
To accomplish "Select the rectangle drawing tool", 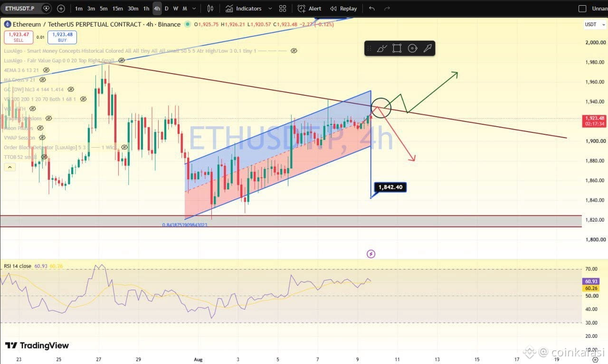I will click(x=397, y=48).
